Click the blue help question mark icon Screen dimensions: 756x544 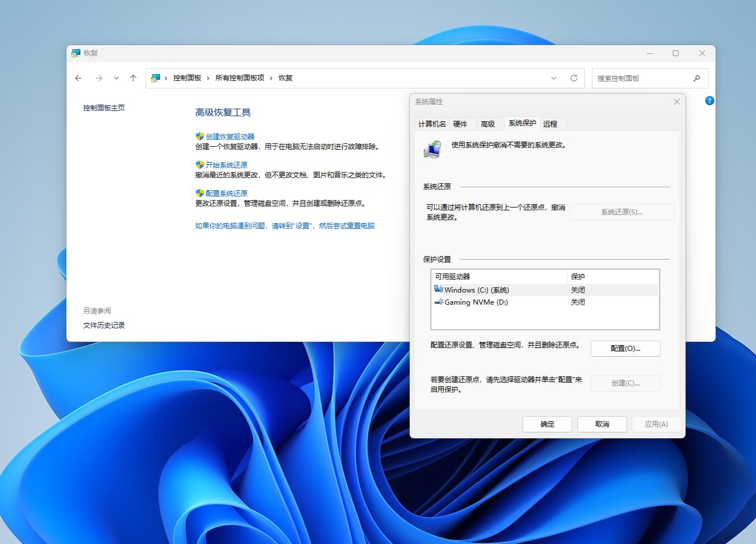[x=709, y=101]
